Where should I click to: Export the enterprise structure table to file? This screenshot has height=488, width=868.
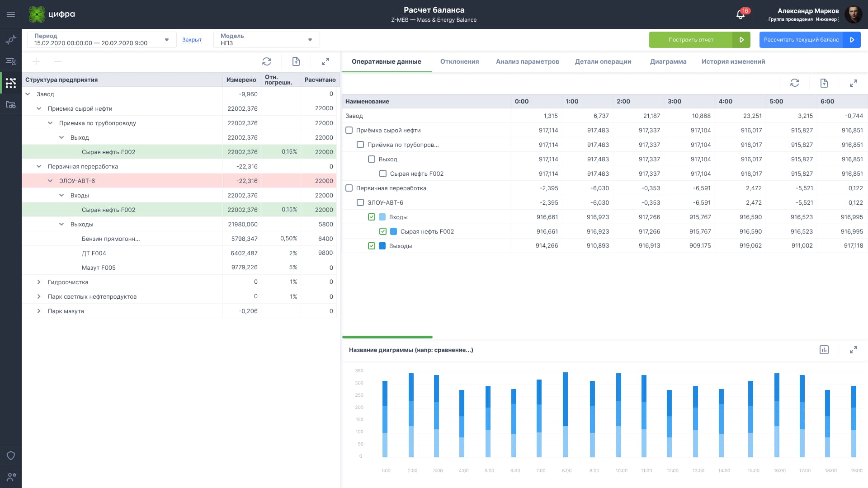pyautogui.click(x=296, y=61)
